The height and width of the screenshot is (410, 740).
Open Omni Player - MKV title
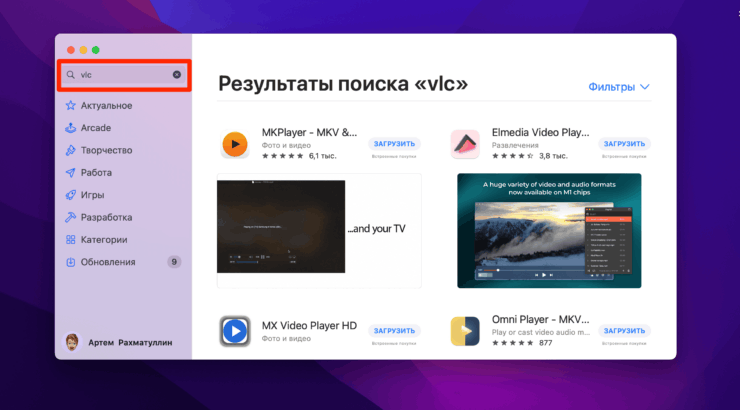tap(540, 319)
